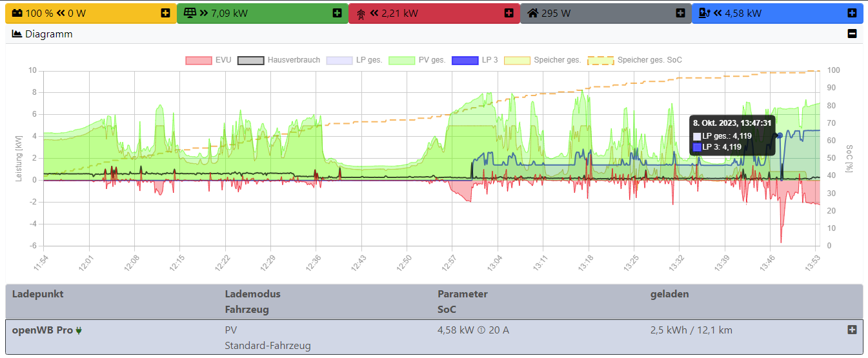The height and width of the screenshot is (358, 868).
Task: Expand the red grid 2,21 kW card
Action: (x=509, y=13)
